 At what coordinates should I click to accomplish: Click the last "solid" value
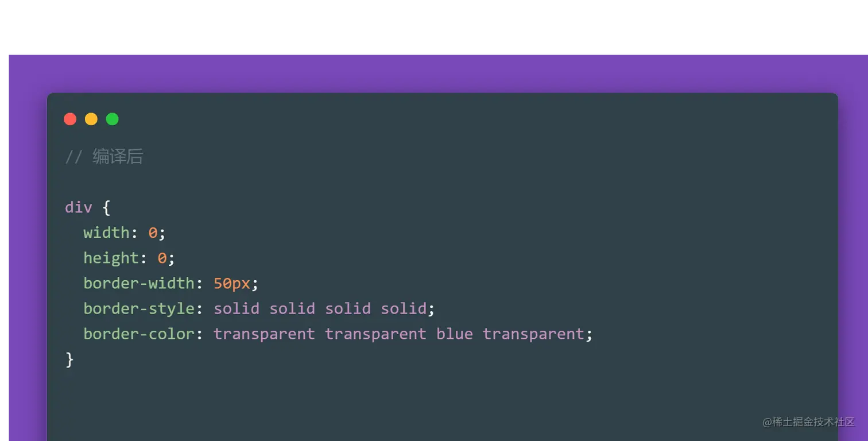pyautogui.click(x=404, y=308)
